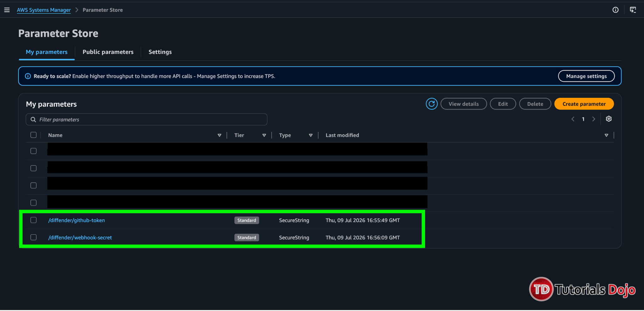This screenshot has height=311, width=644.
Task: Check the third redacted row checkbox
Action: tap(33, 186)
